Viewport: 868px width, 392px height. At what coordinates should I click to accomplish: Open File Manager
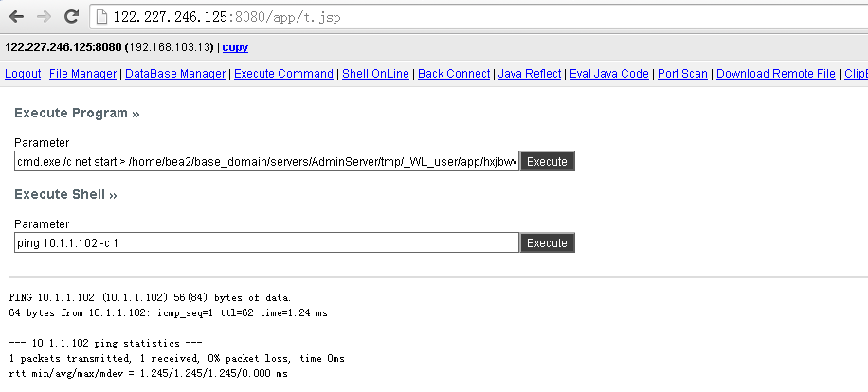(x=83, y=74)
